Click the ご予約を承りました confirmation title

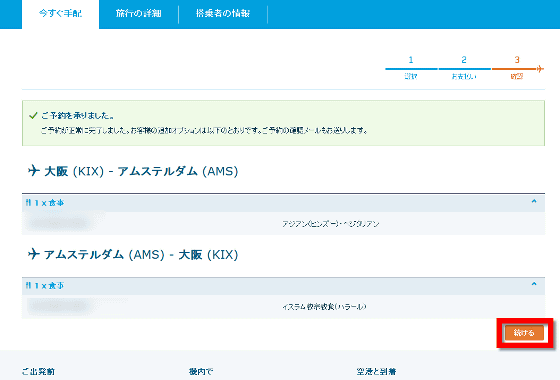point(78,115)
